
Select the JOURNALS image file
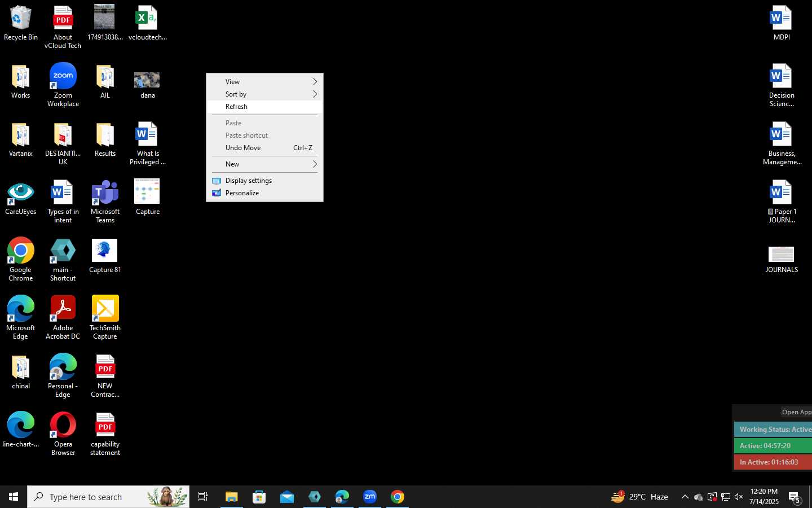782,260
